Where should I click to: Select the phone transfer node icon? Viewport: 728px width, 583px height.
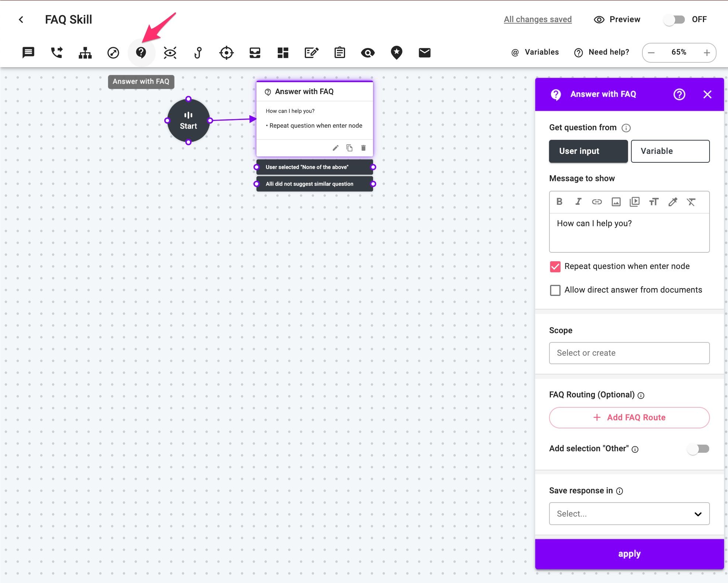tap(57, 52)
